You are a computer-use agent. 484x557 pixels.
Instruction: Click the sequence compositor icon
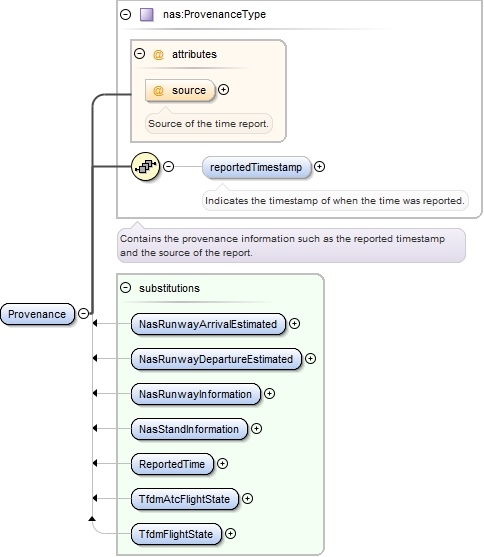pos(145,166)
